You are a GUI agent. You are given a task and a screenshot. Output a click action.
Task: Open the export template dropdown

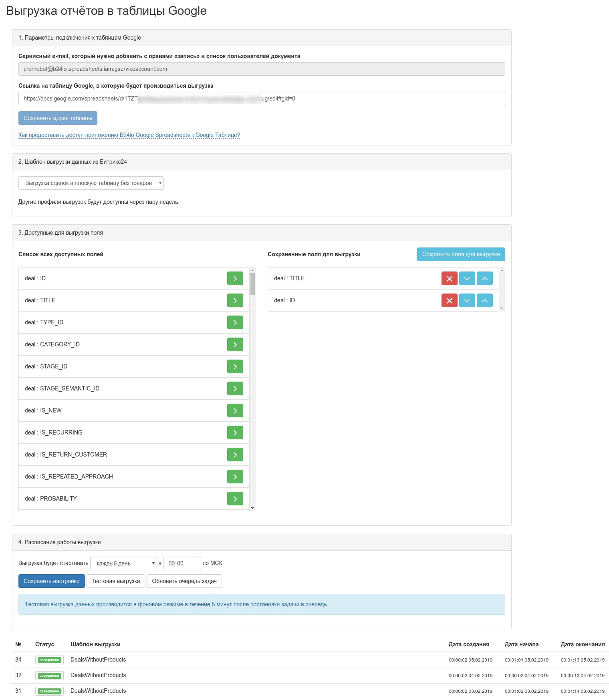click(91, 183)
